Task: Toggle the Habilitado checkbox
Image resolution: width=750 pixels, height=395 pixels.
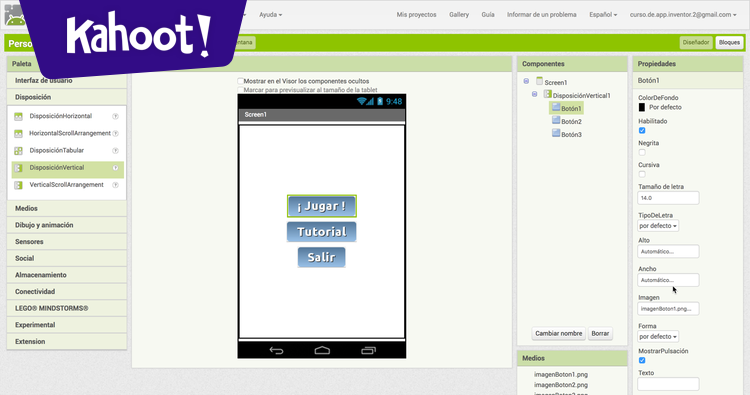Action: click(x=642, y=131)
